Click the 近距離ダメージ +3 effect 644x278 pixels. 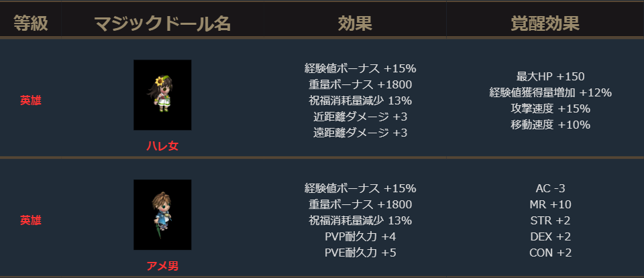coord(360,117)
